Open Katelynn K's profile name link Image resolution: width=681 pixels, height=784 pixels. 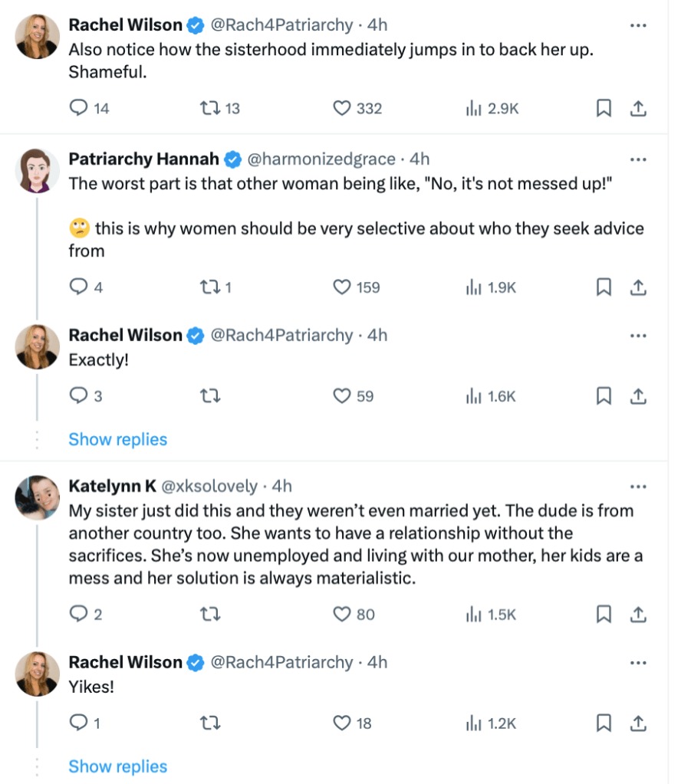click(112, 486)
